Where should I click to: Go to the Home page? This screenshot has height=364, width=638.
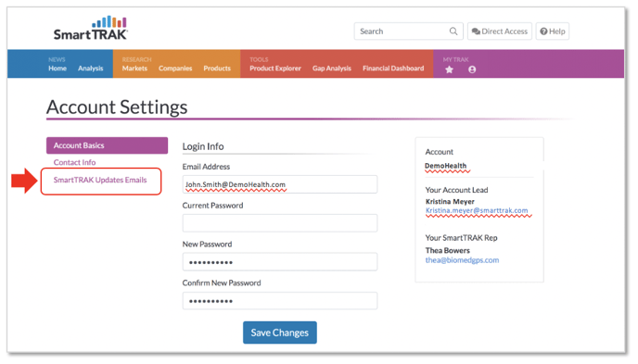coord(57,69)
